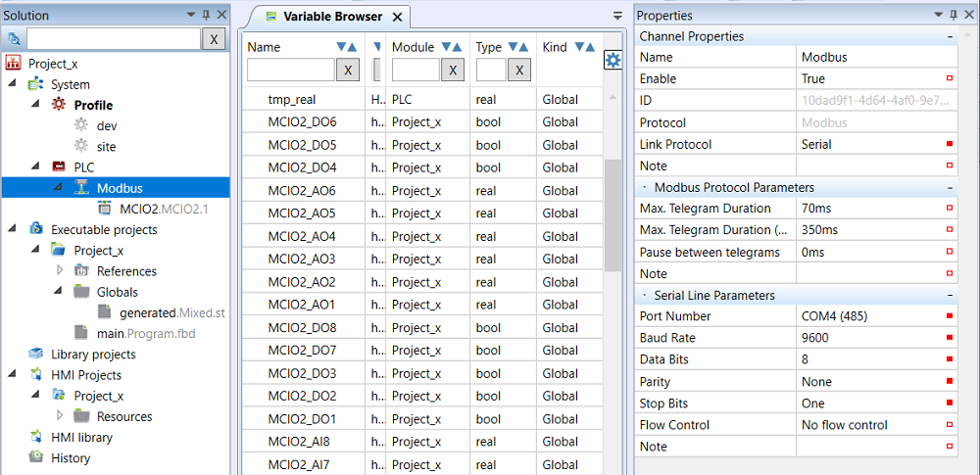Open Properties panel options dropdown
Screen dimensions: 980x475
pyautogui.click(x=938, y=15)
